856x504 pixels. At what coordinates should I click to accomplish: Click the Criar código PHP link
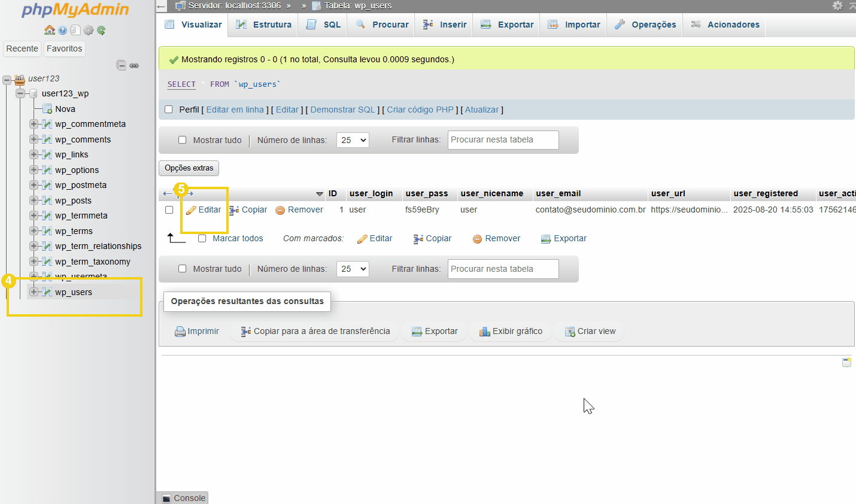point(420,110)
